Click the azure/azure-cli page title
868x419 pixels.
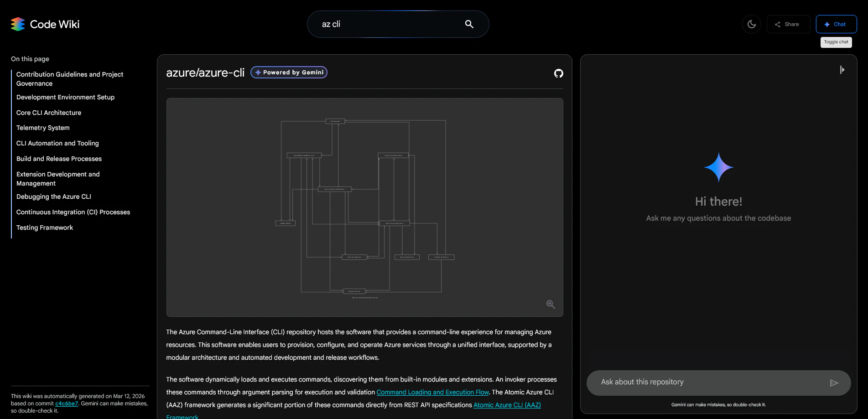(205, 72)
